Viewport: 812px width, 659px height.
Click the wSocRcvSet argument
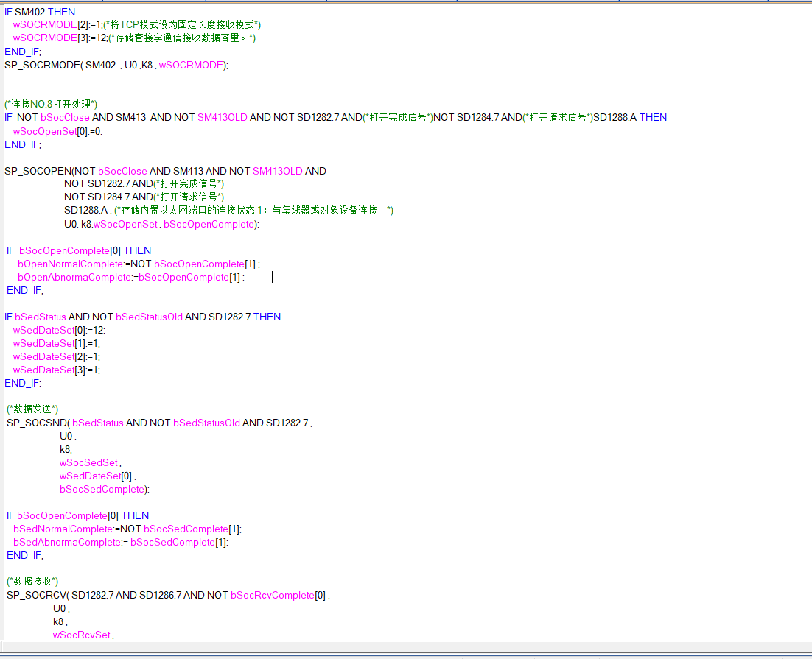(x=82, y=635)
